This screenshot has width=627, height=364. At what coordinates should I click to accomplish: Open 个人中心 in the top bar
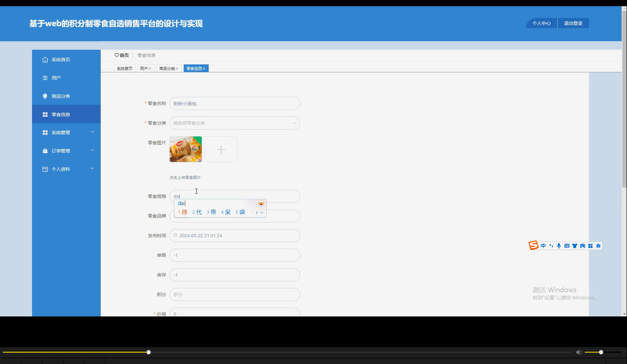(x=541, y=23)
